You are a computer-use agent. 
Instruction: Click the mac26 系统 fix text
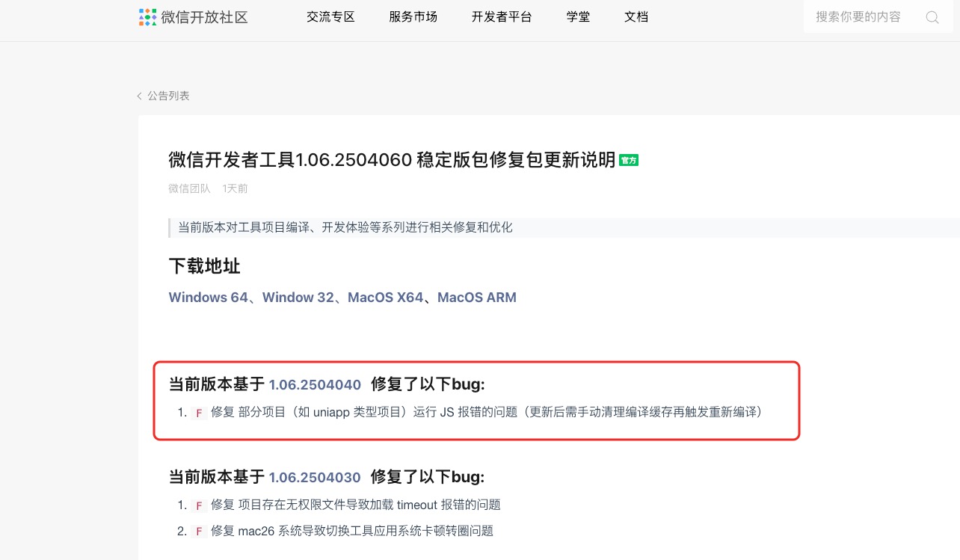[352, 532]
